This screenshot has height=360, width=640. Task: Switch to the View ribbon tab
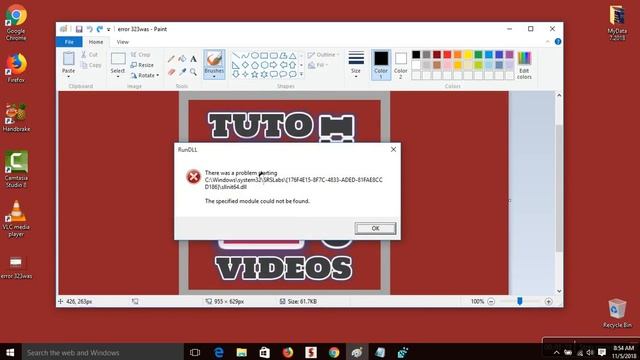tap(122, 42)
